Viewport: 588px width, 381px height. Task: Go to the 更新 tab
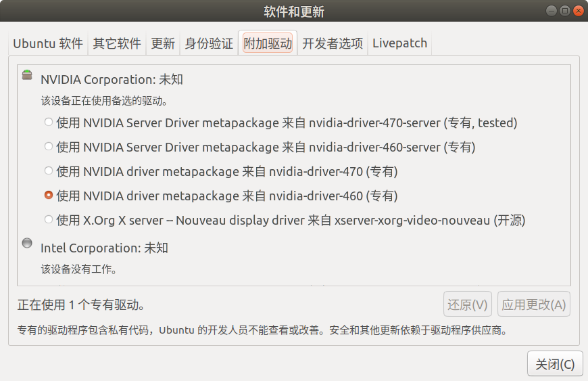pos(163,43)
